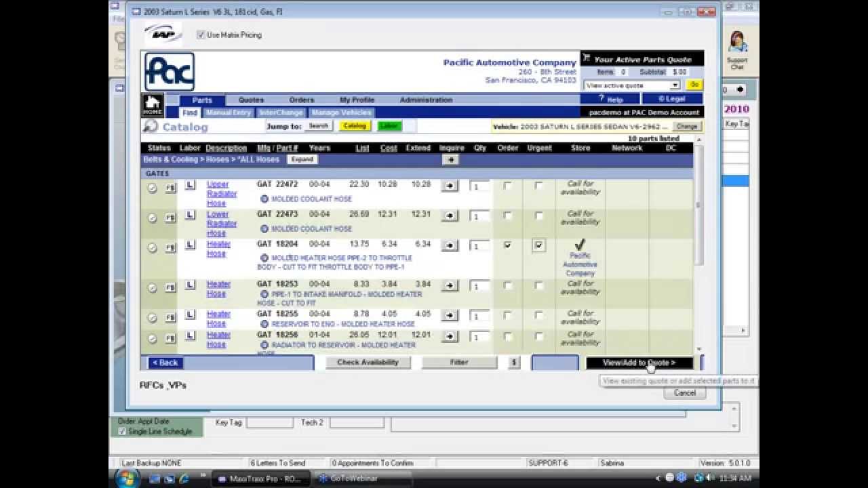The width and height of the screenshot is (868, 488).
Task: Click the Check Availability button
Action: 368,363
